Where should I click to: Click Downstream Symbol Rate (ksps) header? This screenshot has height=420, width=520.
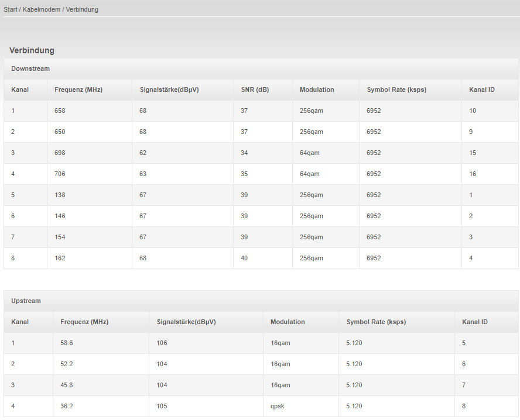(396, 89)
